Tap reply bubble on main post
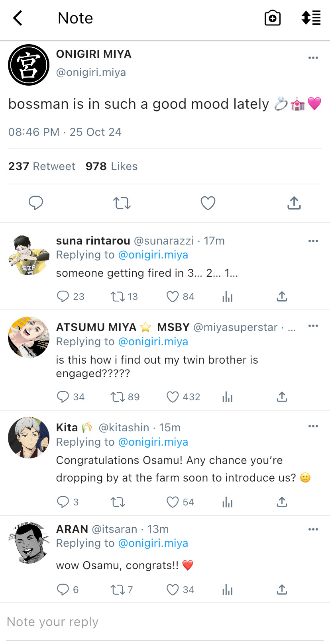This screenshot has height=644, width=330. tap(36, 203)
